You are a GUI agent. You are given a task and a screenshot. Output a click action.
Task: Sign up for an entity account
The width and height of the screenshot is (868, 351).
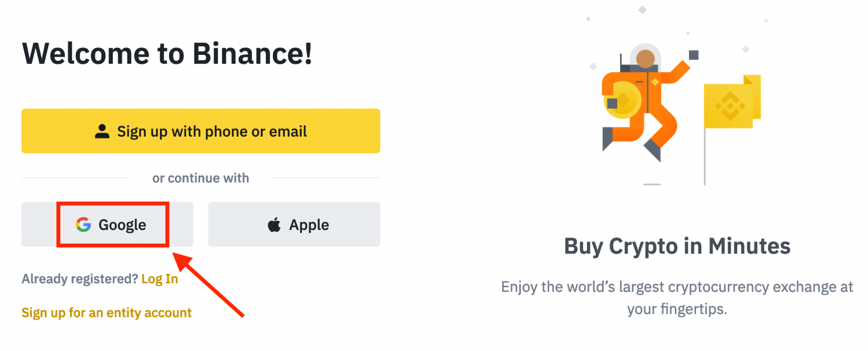(106, 312)
